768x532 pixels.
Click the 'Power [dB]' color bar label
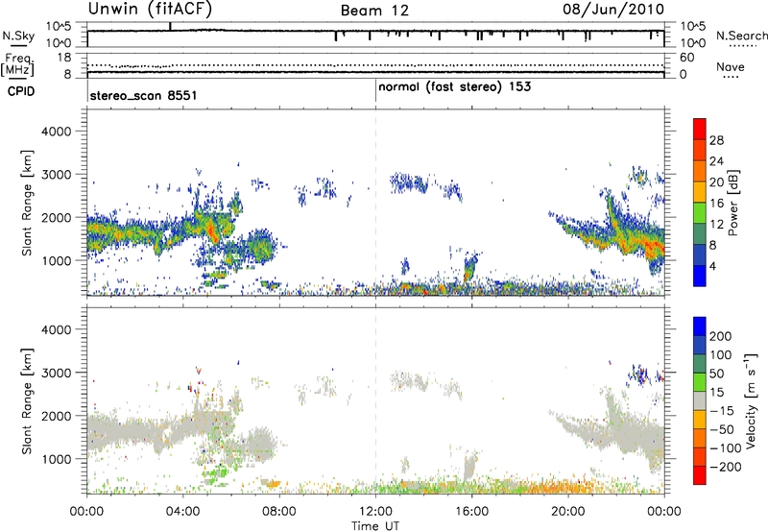[732, 203]
